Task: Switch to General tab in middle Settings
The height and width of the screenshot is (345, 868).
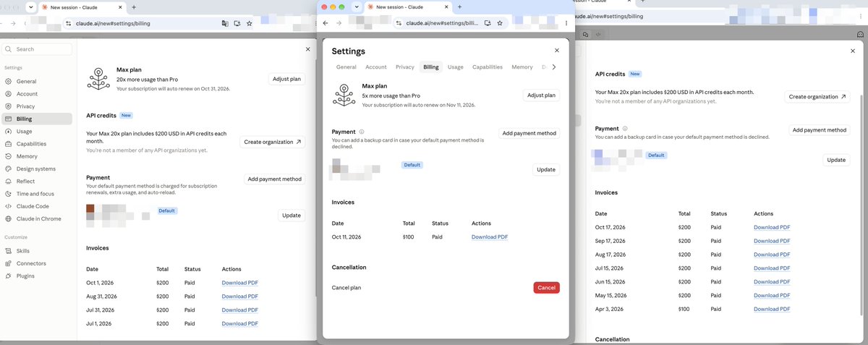Action: click(x=346, y=67)
